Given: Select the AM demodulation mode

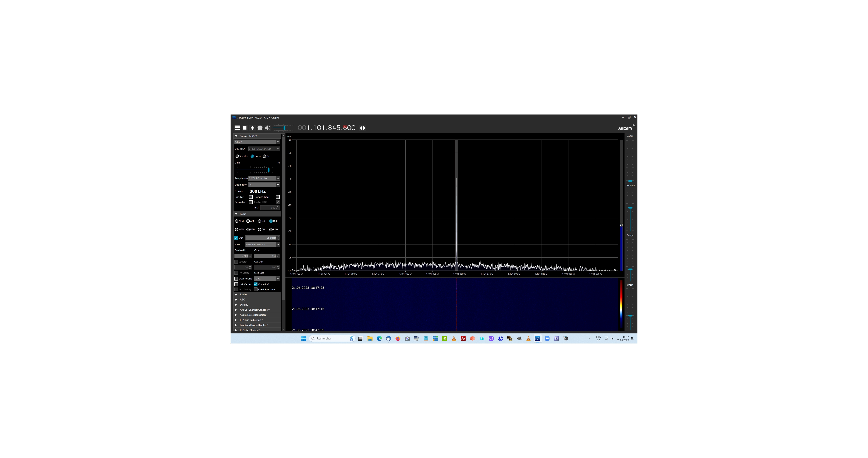Looking at the screenshot, I should point(248,221).
